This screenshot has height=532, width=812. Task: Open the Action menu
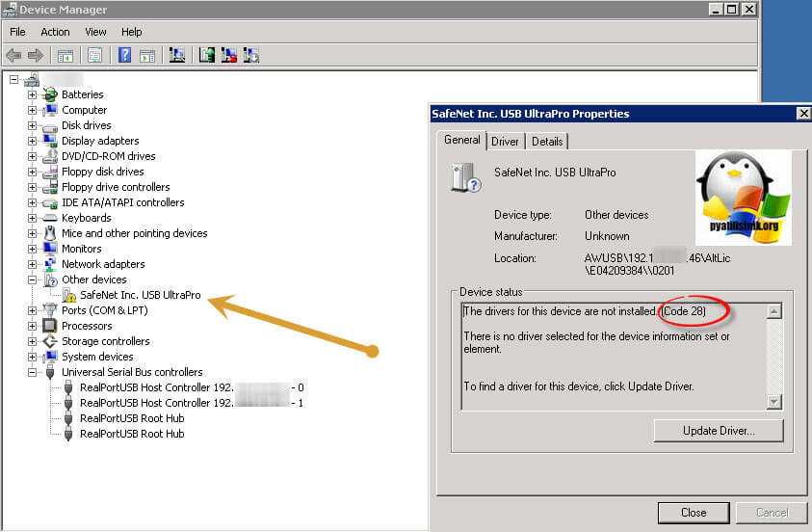point(55,32)
